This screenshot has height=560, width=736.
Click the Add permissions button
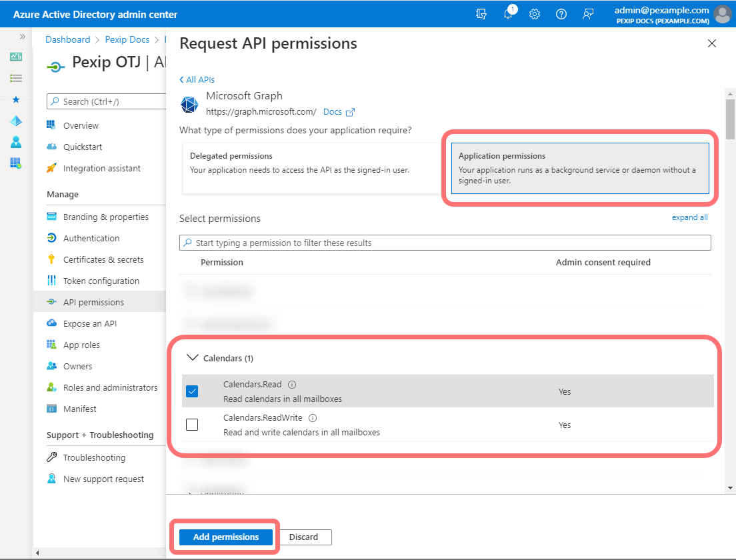pyautogui.click(x=226, y=537)
